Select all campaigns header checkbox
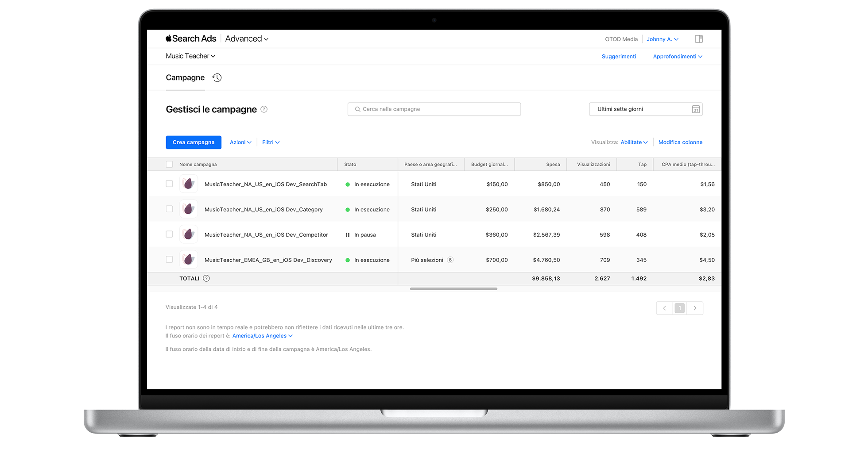 (x=169, y=164)
